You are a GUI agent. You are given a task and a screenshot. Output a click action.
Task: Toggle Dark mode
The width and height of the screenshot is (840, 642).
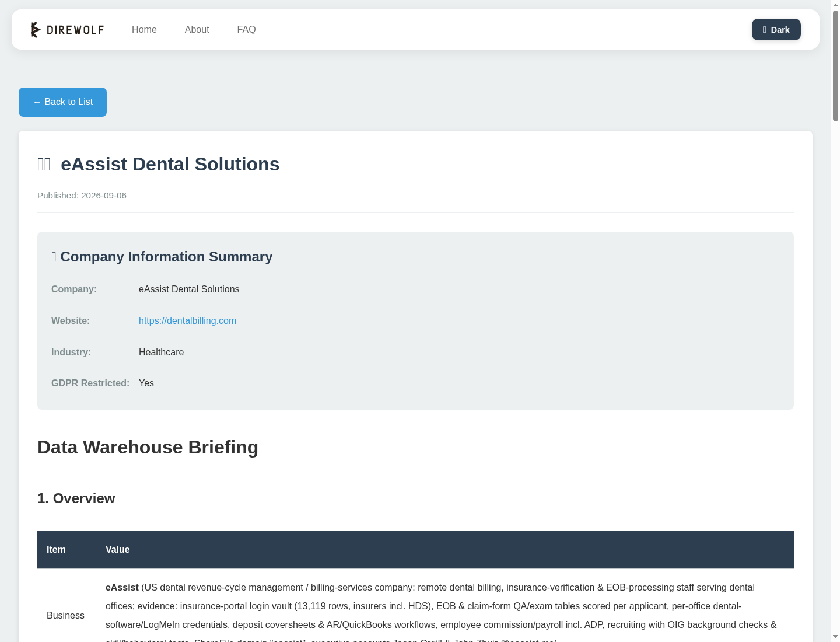(776, 30)
